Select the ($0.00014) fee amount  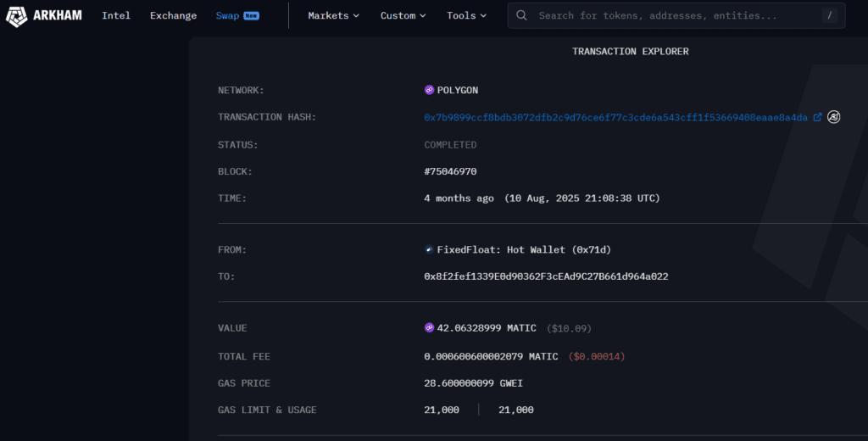coord(597,356)
